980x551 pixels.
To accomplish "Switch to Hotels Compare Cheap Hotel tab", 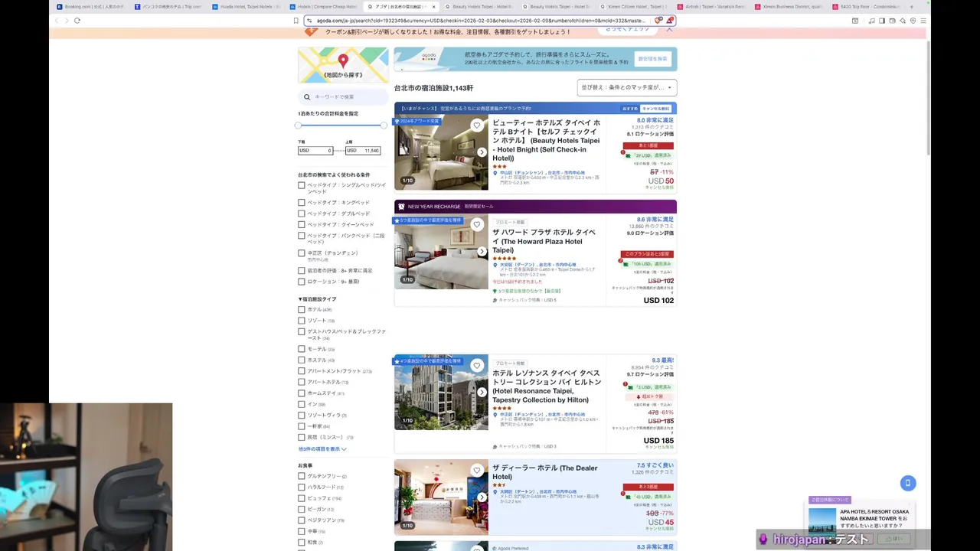I will (324, 7).
